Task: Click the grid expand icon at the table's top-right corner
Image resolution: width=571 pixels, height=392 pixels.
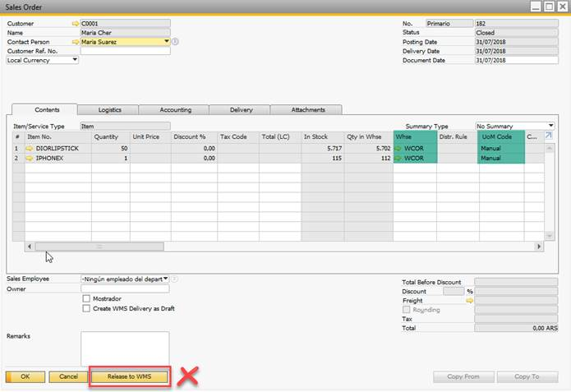Action: pyautogui.click(x=549, y=136)
